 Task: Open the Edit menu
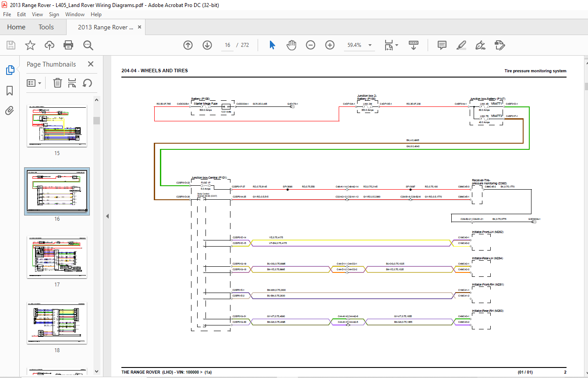[x=21, y=14]
